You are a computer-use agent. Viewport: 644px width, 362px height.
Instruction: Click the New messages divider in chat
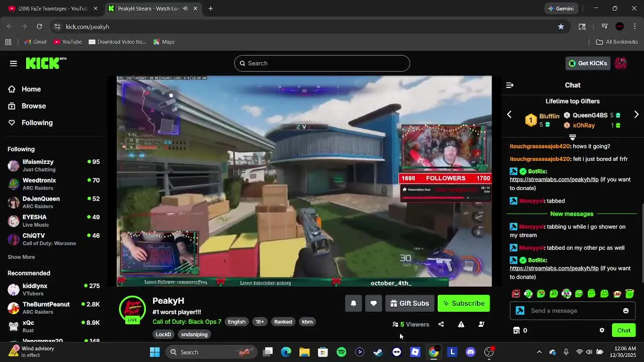(572, 214)
